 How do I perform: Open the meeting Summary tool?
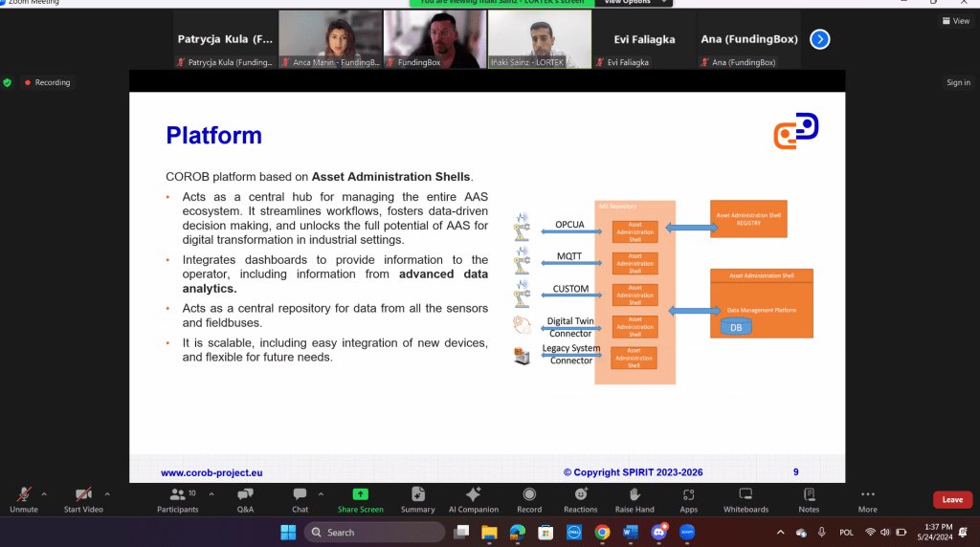(417, 495)
